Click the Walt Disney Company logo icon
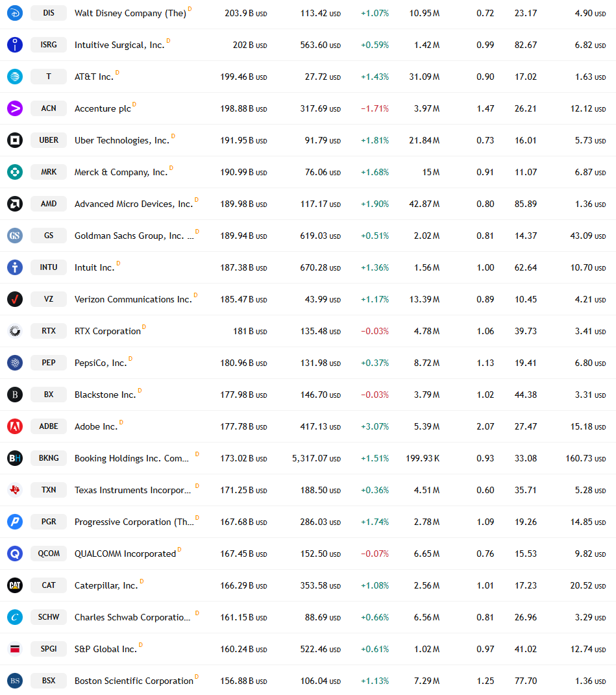616x695 pixels. [x=15, y=13]
